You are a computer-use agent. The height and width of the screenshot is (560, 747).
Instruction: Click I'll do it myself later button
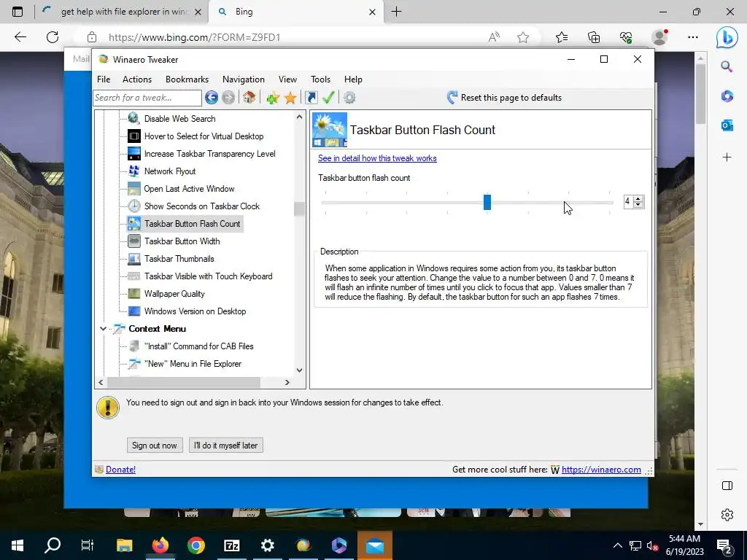(226, 446)
